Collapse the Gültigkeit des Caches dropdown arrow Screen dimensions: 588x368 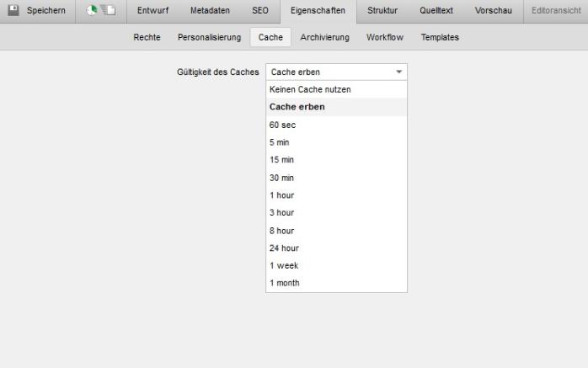click(399, 72)
